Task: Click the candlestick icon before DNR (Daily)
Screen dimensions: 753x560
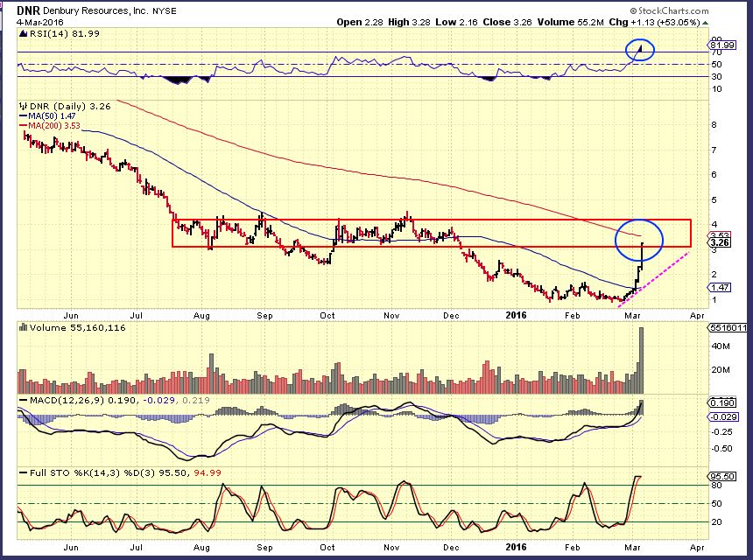Action: click(23, 106)
